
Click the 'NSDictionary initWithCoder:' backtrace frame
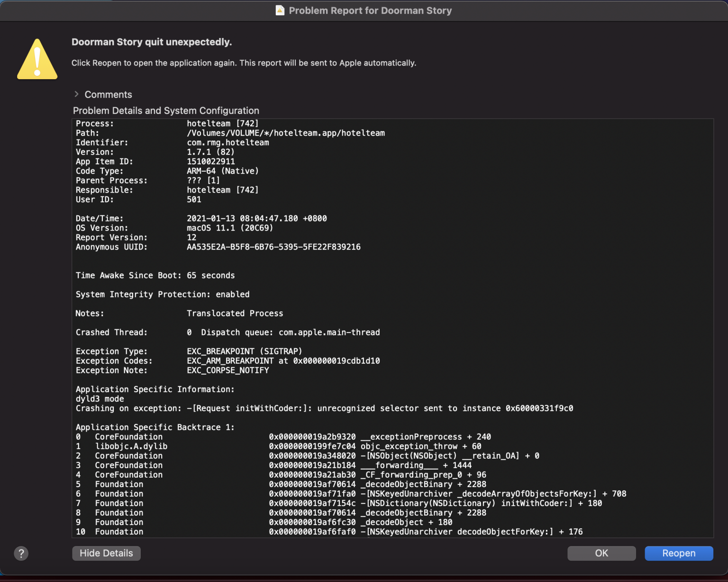point(481,503)
